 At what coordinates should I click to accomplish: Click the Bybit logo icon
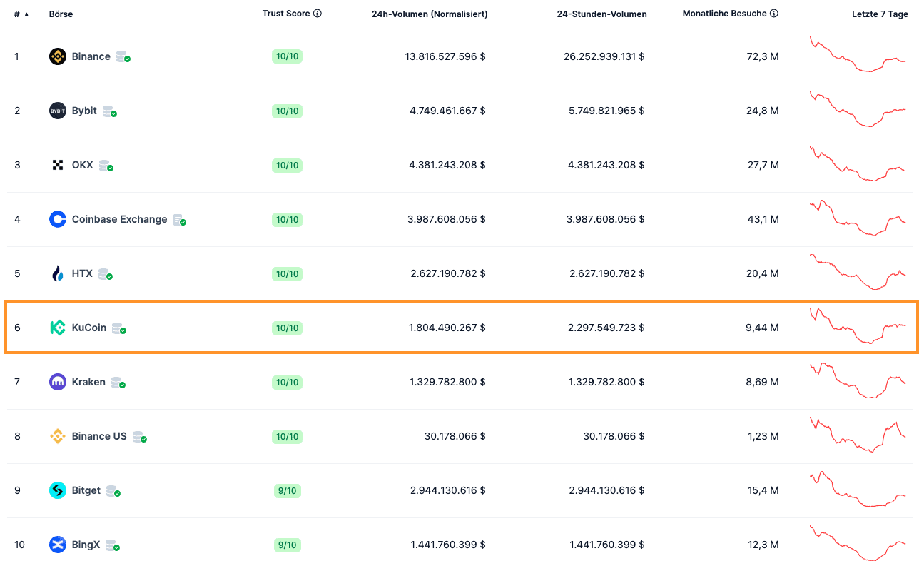(58, 111)
